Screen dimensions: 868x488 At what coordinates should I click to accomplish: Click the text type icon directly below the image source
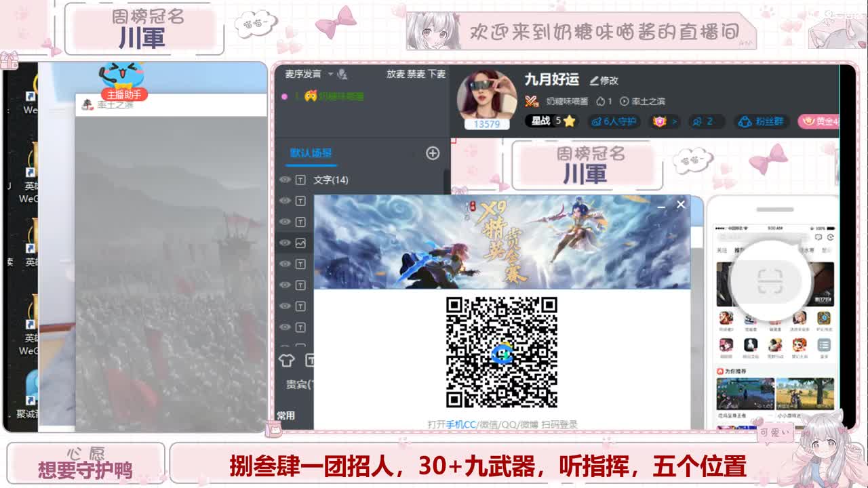[x=300, y=264]
